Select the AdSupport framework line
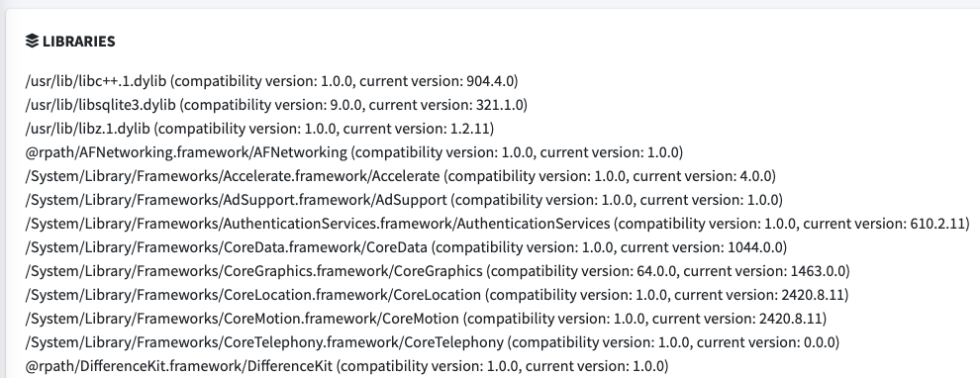 (x=404, y=200)
